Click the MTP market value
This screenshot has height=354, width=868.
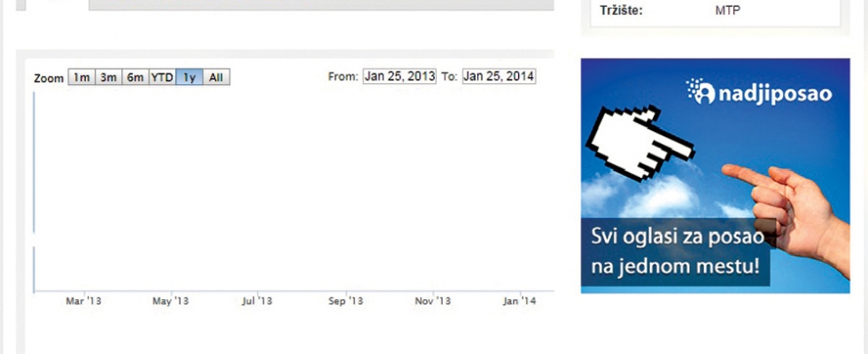(727, 12)
